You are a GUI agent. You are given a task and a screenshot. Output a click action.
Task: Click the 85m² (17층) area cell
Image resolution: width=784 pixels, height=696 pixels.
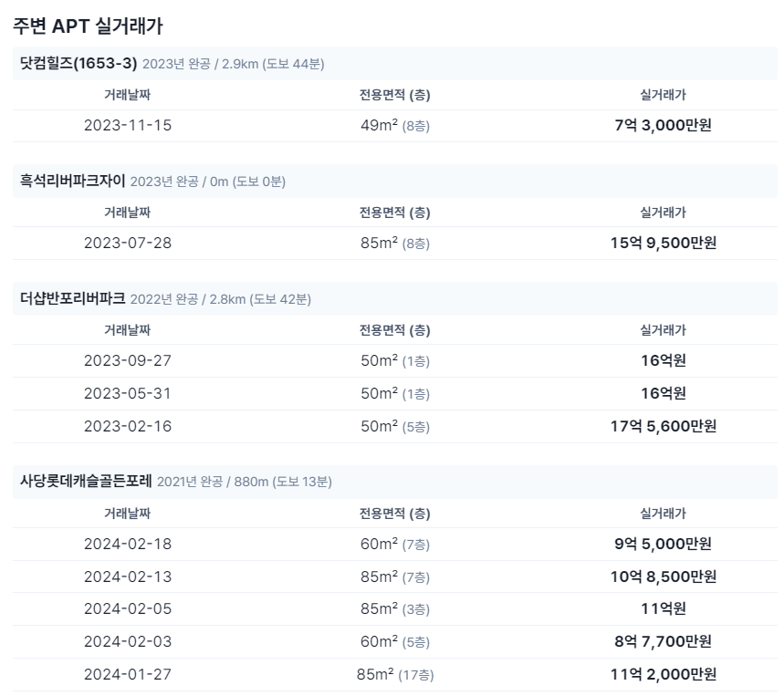point(395,674)
